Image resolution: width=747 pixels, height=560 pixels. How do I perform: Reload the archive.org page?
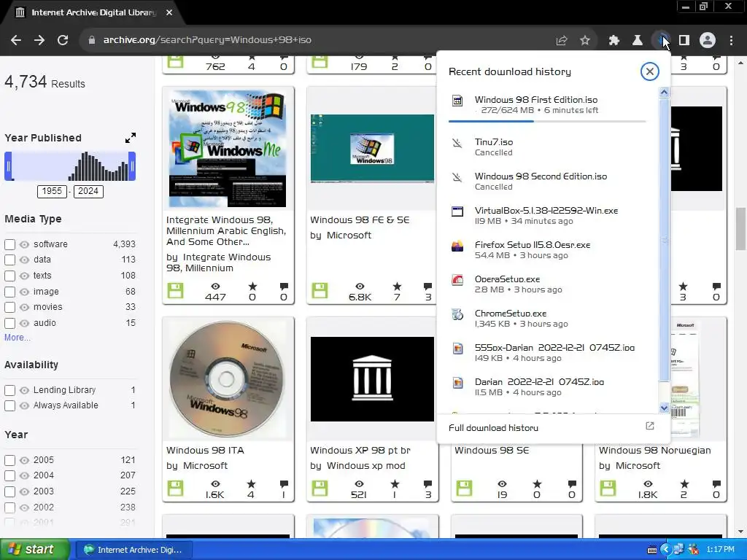pos(63,40)
